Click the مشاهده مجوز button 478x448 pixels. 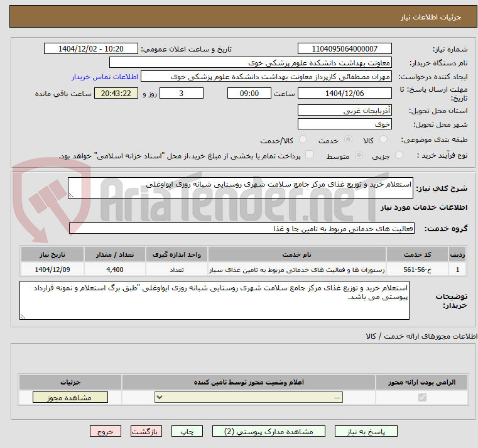70,397
